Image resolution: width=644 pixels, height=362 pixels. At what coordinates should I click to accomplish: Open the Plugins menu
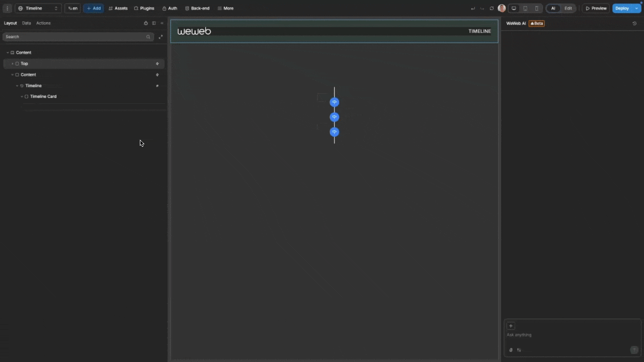pyautogui.click(x=144, y=9)
